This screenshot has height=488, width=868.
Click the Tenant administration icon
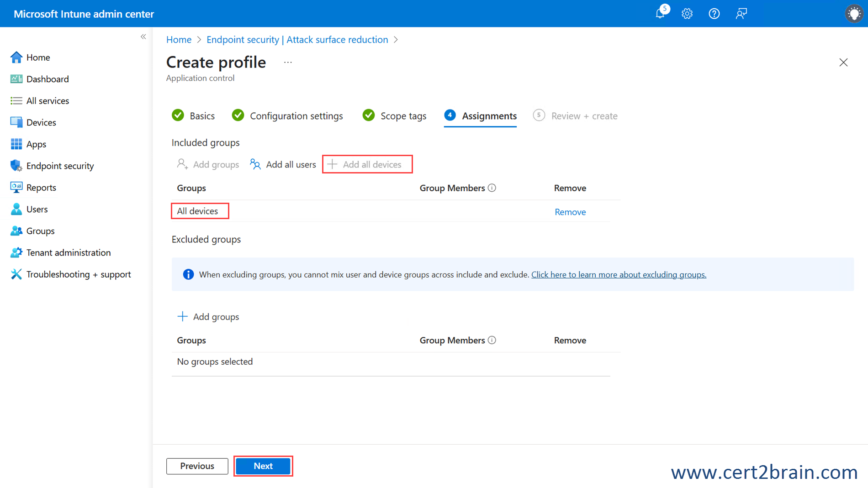[x=16, y=252]
